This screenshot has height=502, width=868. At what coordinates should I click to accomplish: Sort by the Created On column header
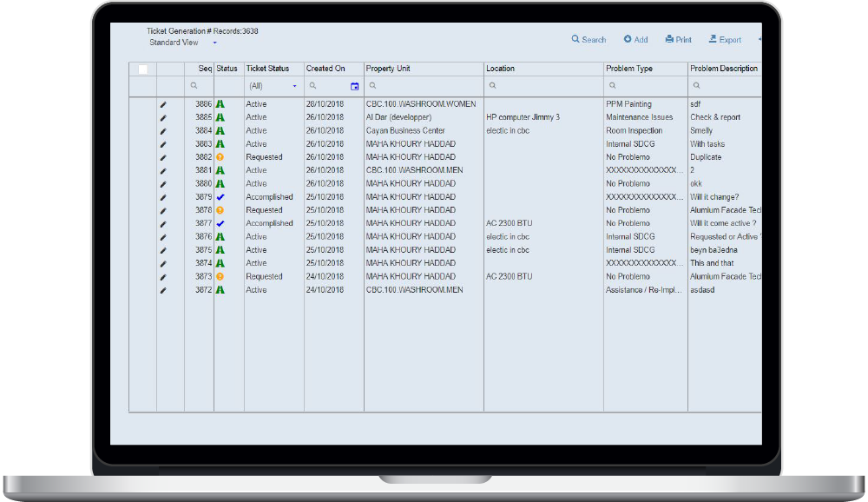pos(325,69)
